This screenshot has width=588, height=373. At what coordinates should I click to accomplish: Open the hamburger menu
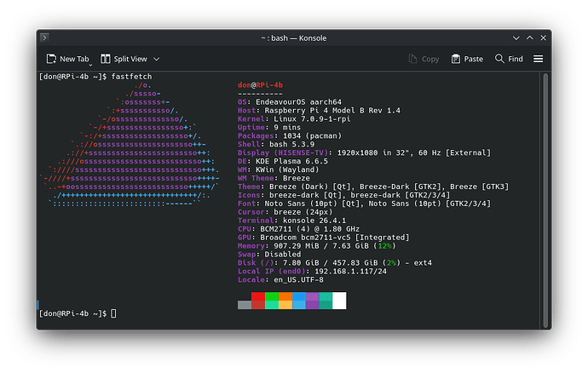(x=538, y=59)
